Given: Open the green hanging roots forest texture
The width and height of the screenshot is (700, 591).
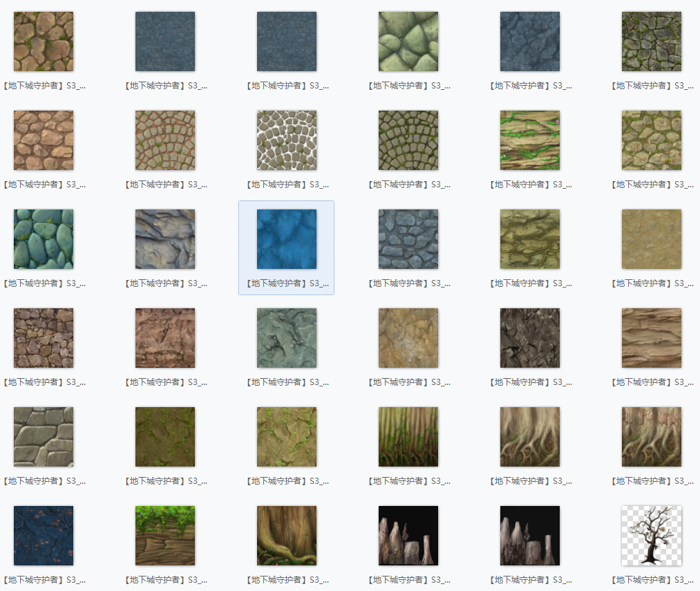Looking at the screenshot, I should (408, 437).
